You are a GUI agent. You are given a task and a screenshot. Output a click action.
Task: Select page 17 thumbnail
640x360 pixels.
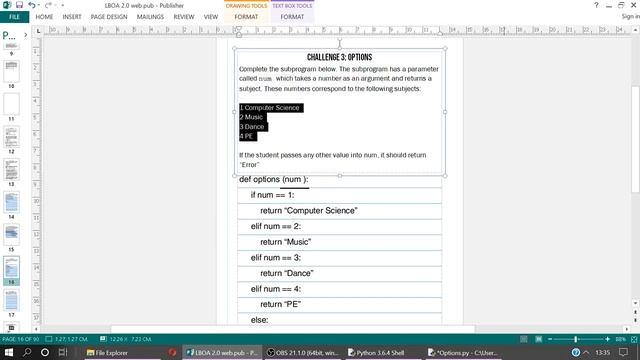point(11,300)
